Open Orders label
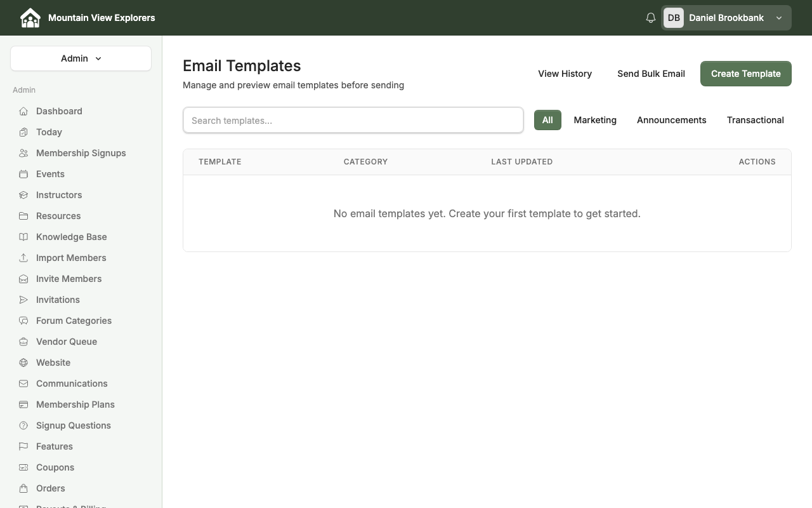Image resolution: width=812 pixels, height=508 pixels. click(x=51, y=488)
